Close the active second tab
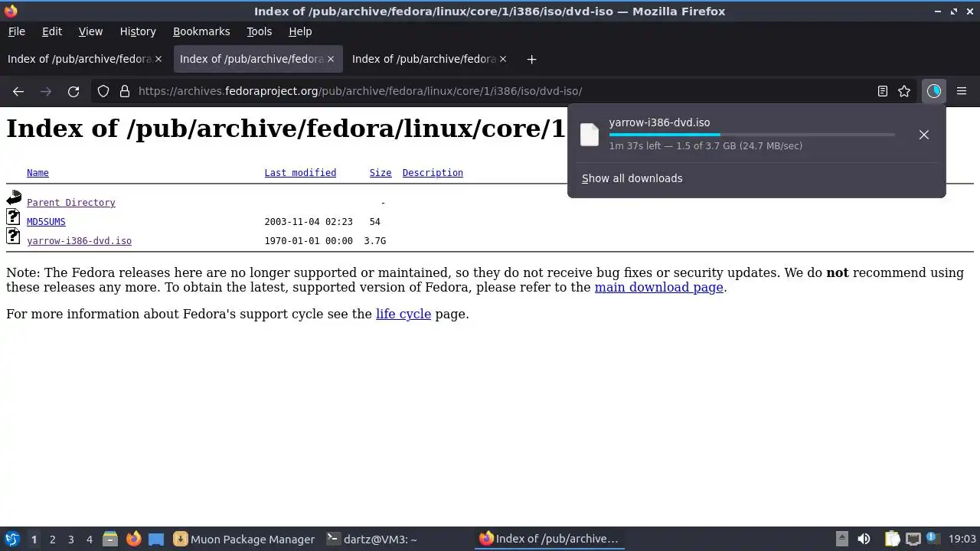Image resolution: width=980 pixels, height=551 pixels. (x=331, y=59)
